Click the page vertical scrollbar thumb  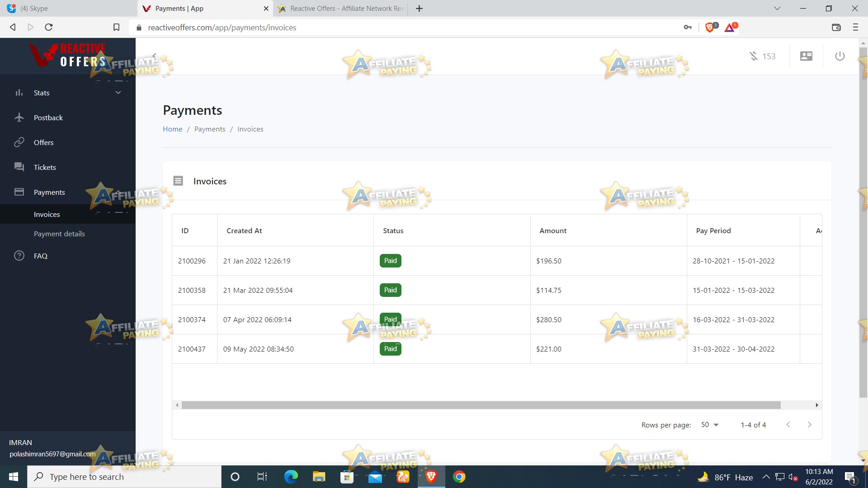863,222
